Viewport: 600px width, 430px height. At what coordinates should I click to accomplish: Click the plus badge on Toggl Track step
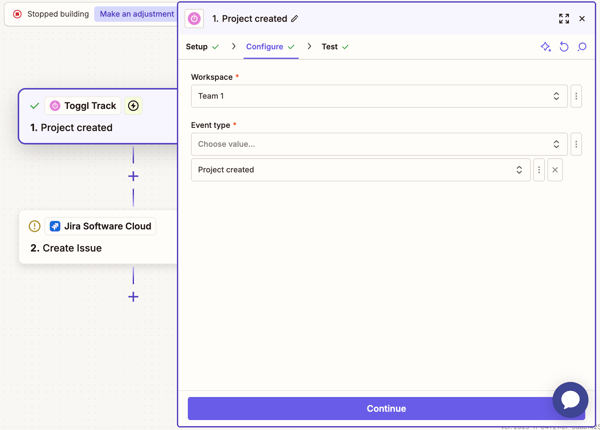[x=133, y=106]
